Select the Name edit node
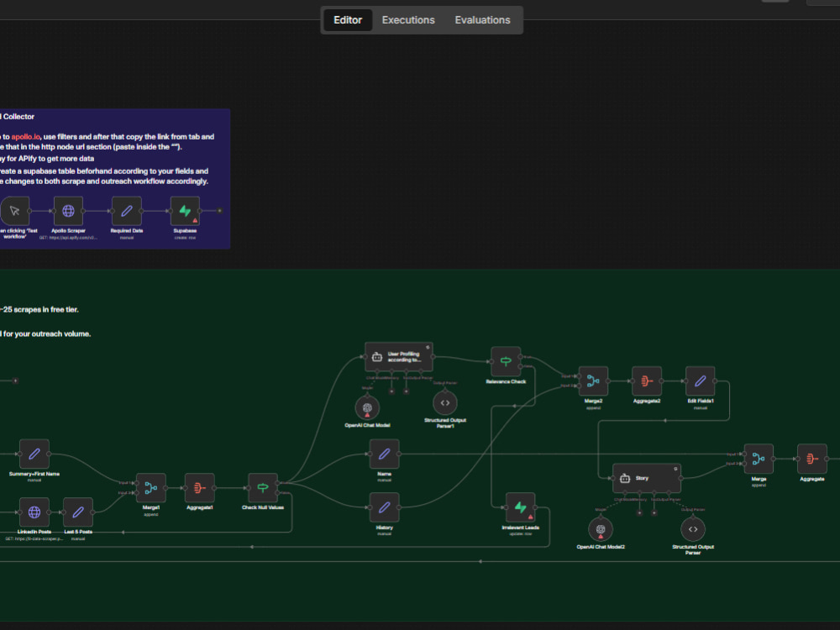 (x=384, y=454)
